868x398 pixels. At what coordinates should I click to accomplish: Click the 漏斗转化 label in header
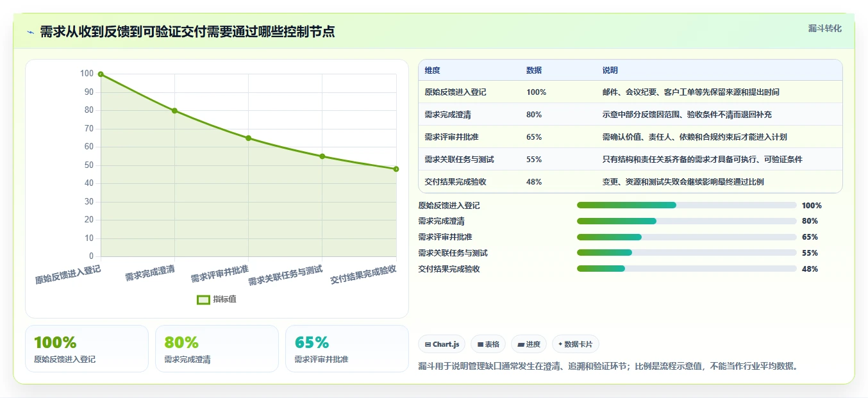(824, 28)
